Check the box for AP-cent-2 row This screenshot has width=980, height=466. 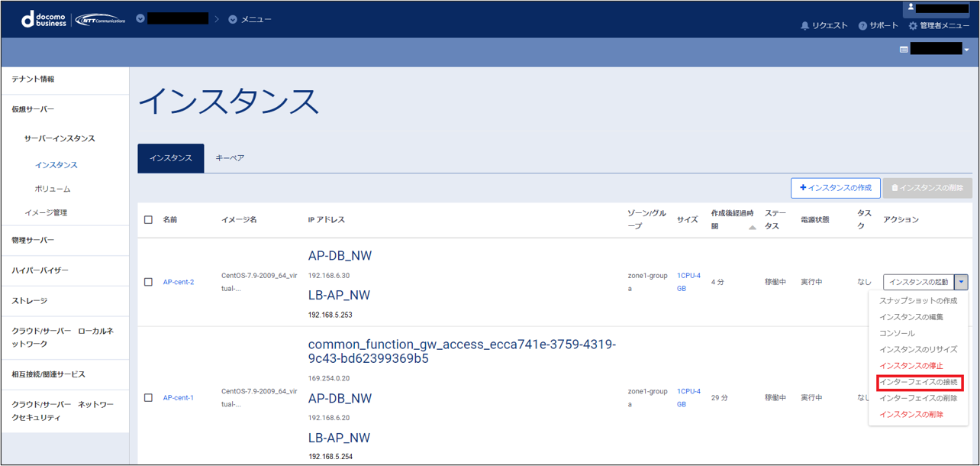point(149,282)
